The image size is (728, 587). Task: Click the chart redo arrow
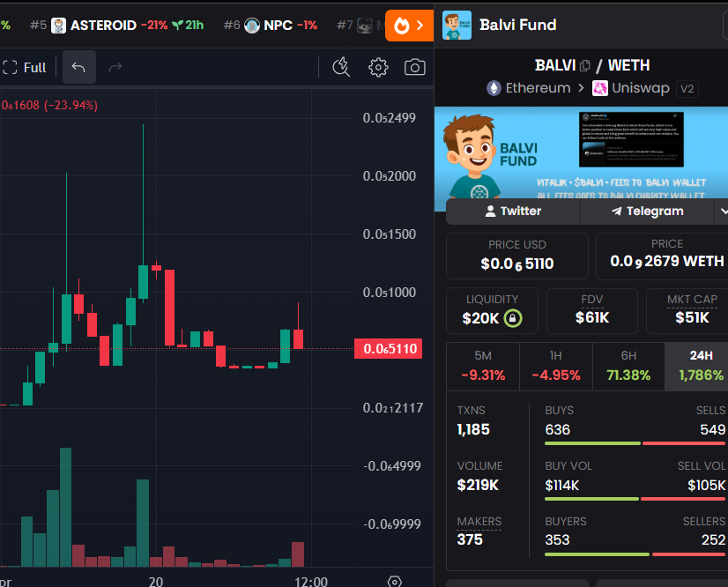coord(115,67)
